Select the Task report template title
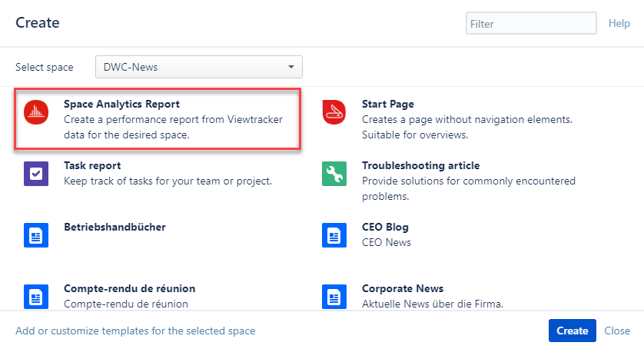644x349 pixels. 92,165
